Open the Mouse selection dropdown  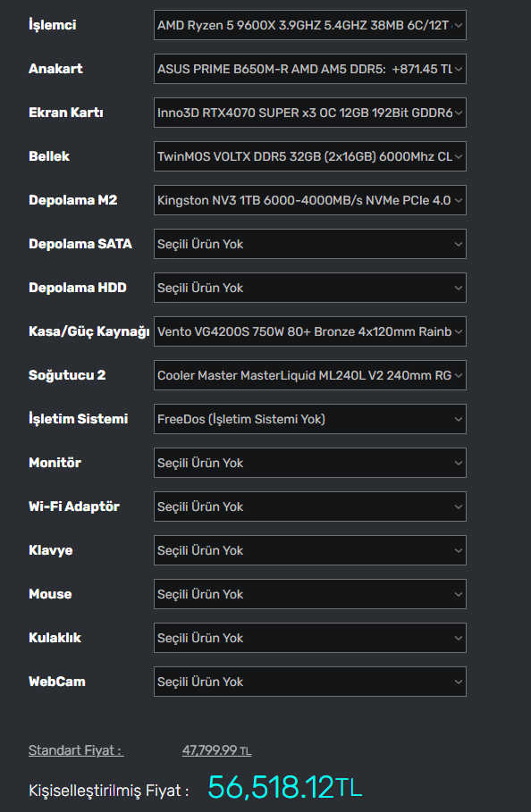pos(310,594)
